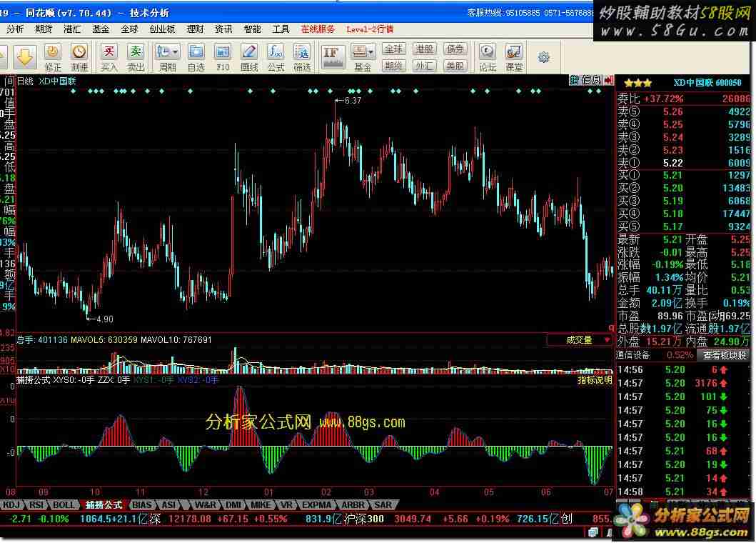The width and height of the screenshot is (756, 543).
Task: Open the 分析 menu
Action: (15, 29)
